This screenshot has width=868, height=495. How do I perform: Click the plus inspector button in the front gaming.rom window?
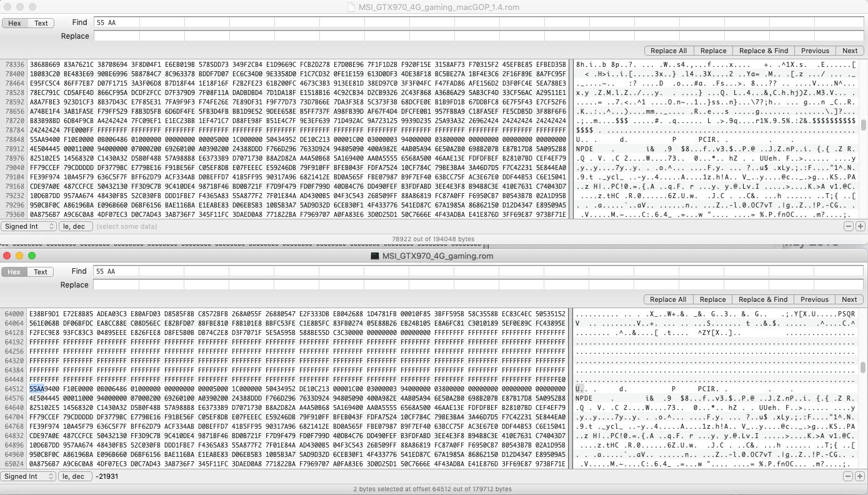[x=860, y=476]
